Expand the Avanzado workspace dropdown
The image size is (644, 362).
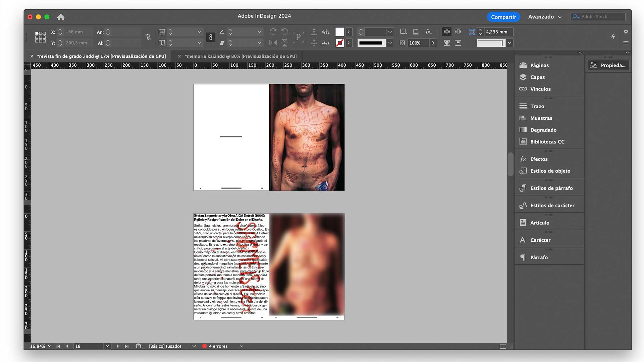click(x=545, y=17)
